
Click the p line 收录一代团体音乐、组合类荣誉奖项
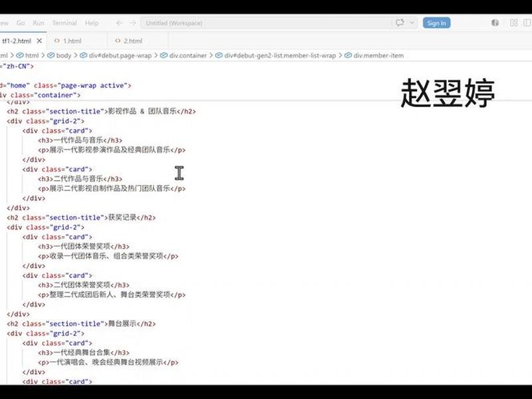point(108,256)
